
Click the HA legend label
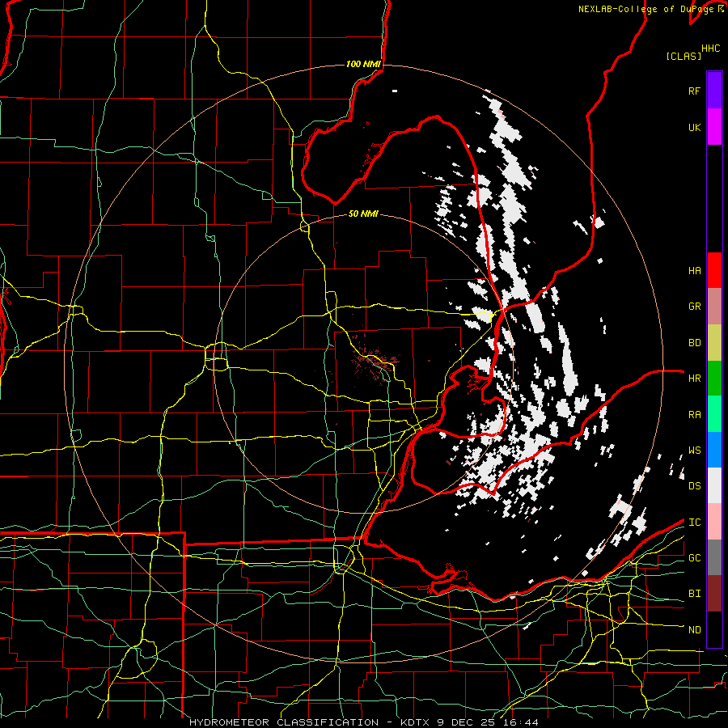coord(695,271)
